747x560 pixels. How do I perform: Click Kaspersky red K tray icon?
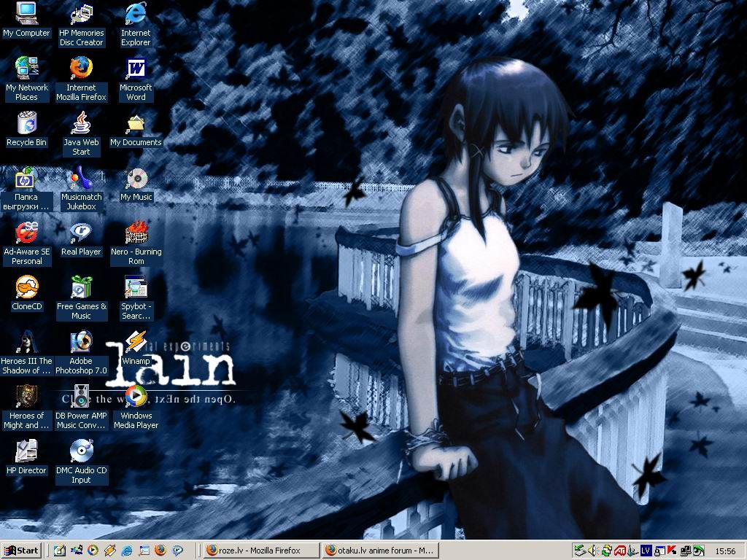(x=672, y=551)
